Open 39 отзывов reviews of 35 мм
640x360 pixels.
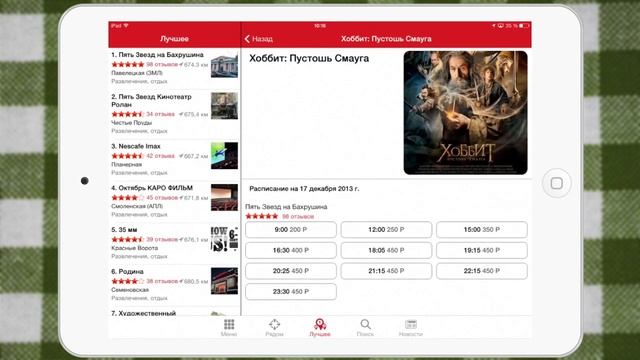(x=162, y=240)
